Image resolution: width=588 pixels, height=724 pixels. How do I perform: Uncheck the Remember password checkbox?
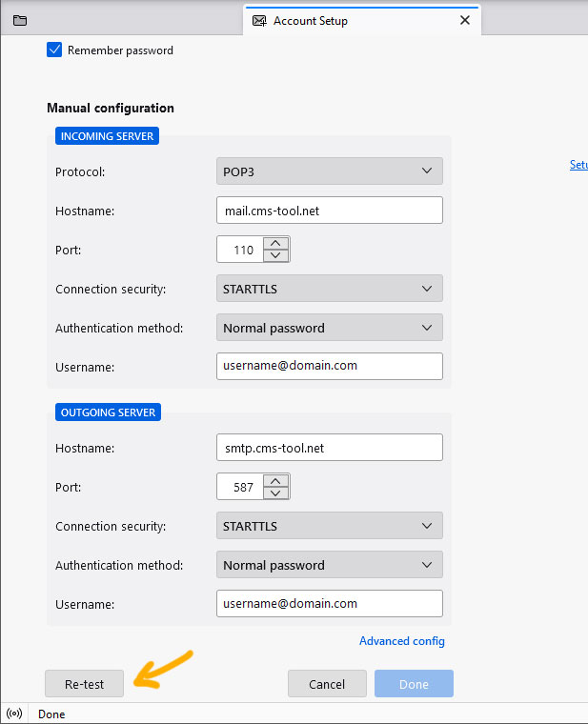[54, 50]
